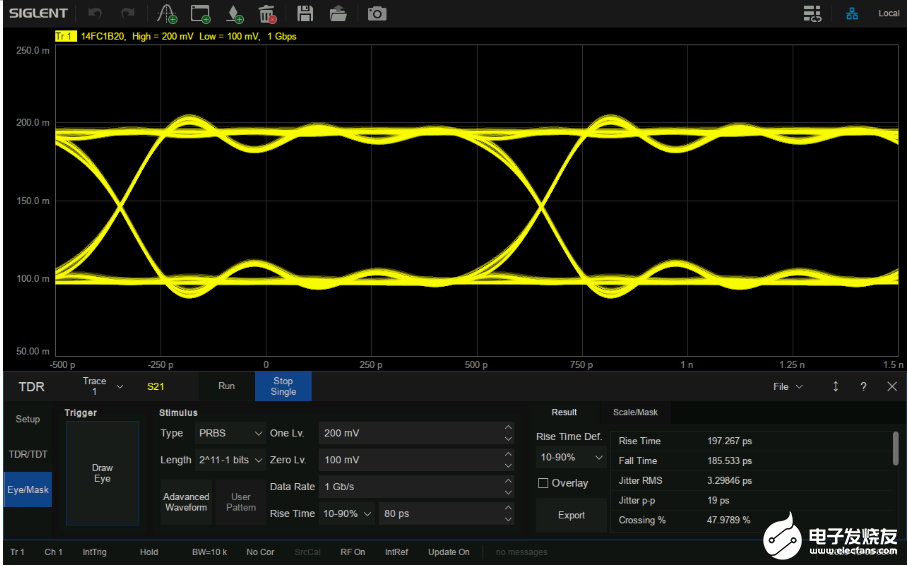Open the stimulus Rise Time 10-90% dropdown

point(347,514)
